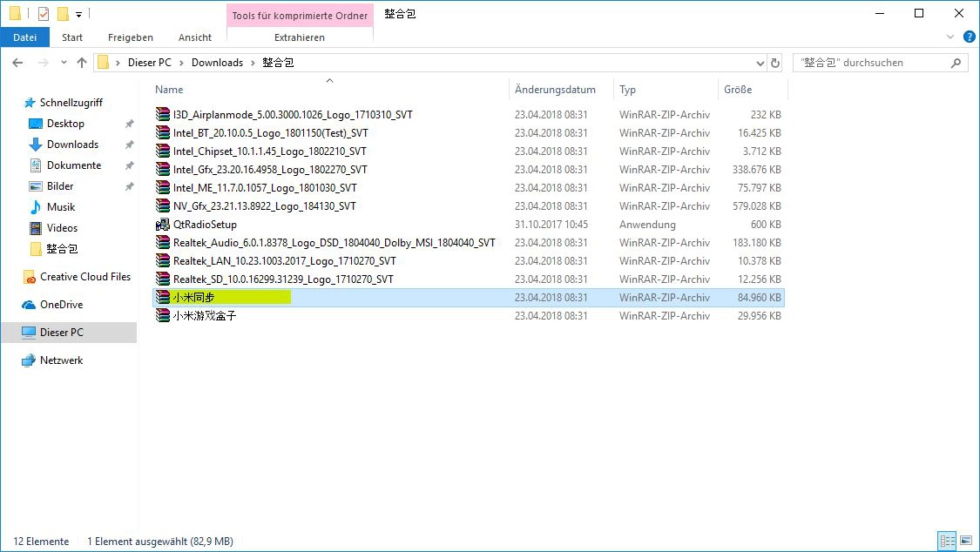Viewport: 980px width, 552px height.
Task: Open Musik in the sidebar
Action: pos(52,206)
